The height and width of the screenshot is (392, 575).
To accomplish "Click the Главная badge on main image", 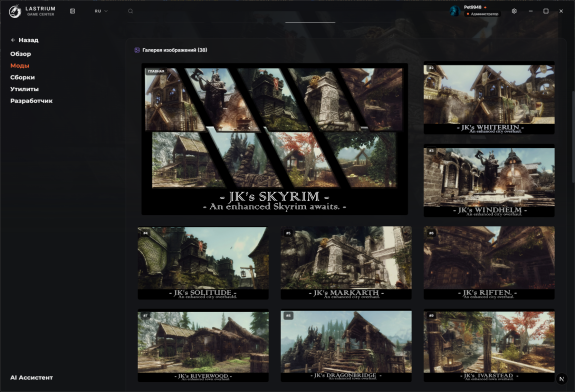I will click(x=156, y=71).
